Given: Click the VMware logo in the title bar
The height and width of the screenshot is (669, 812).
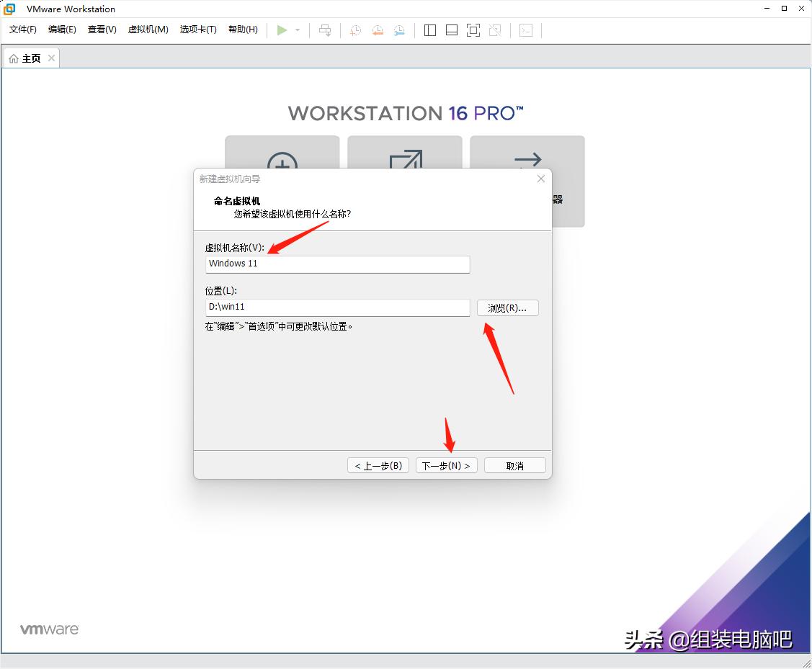Looking at the screenshot, I should pos(9,9).
